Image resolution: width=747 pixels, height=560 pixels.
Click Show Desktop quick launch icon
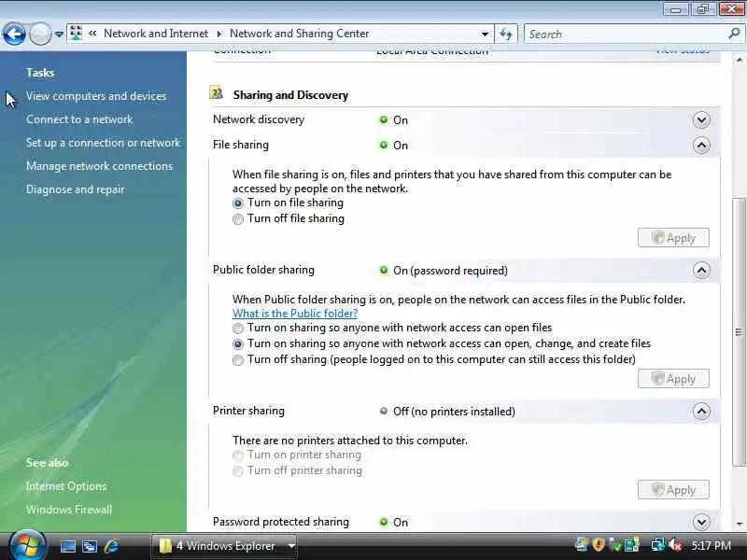(67, 546)
